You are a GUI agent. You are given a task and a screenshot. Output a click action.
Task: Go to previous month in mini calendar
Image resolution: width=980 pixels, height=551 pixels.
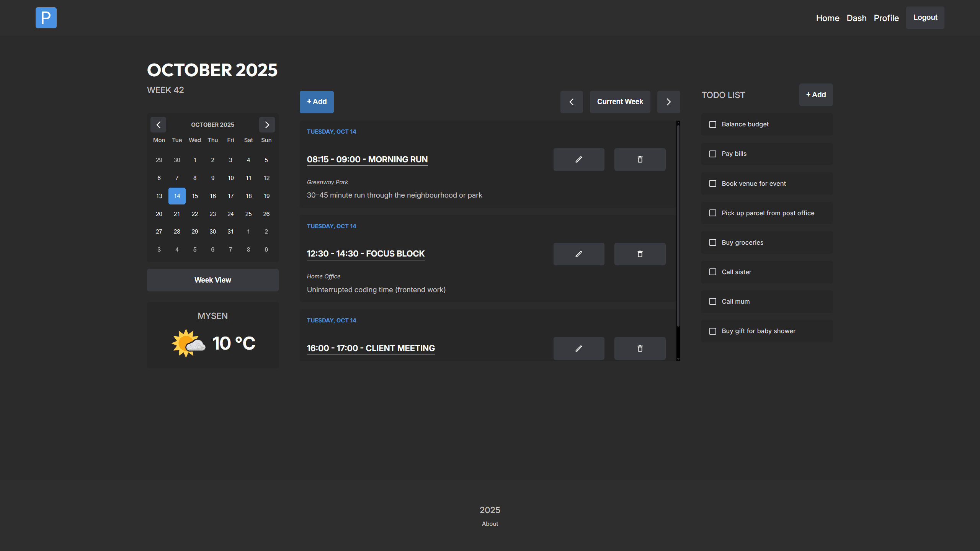coord(158,125)
